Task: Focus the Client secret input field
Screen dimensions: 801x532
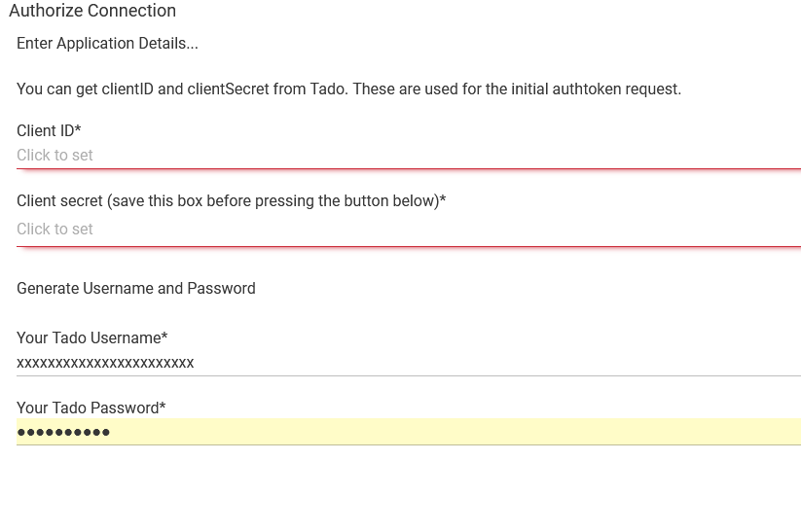Action: pyautogui.click(x=409, y=230)
